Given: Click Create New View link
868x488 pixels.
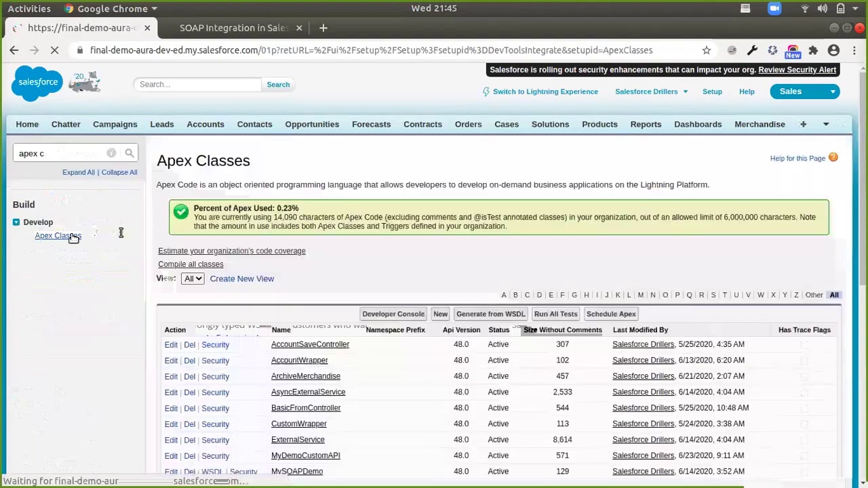Looking at the screenshot, I should (x=242, y=279).
